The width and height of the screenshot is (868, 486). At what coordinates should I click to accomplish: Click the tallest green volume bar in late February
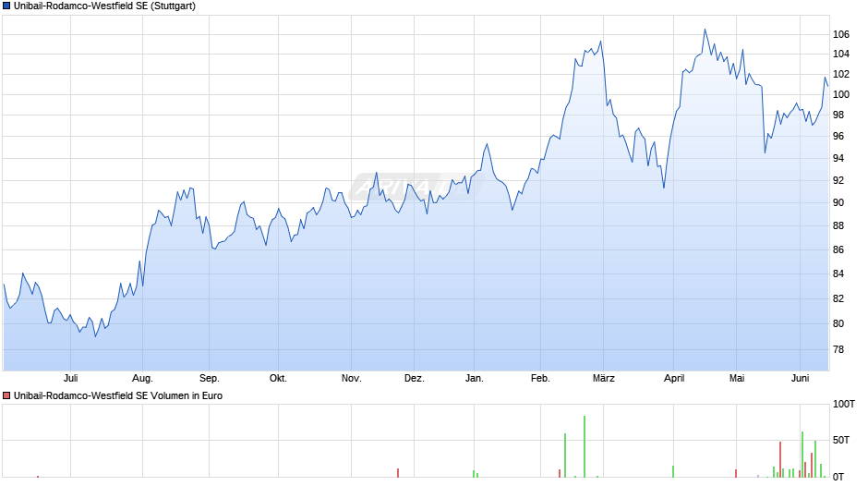(x=584, y=446)
